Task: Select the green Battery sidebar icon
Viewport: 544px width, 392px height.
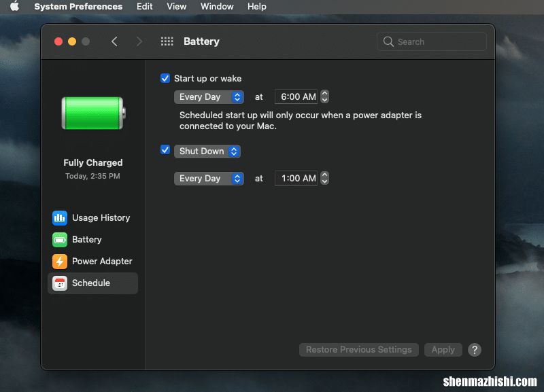Action: (x=60, y=240)
